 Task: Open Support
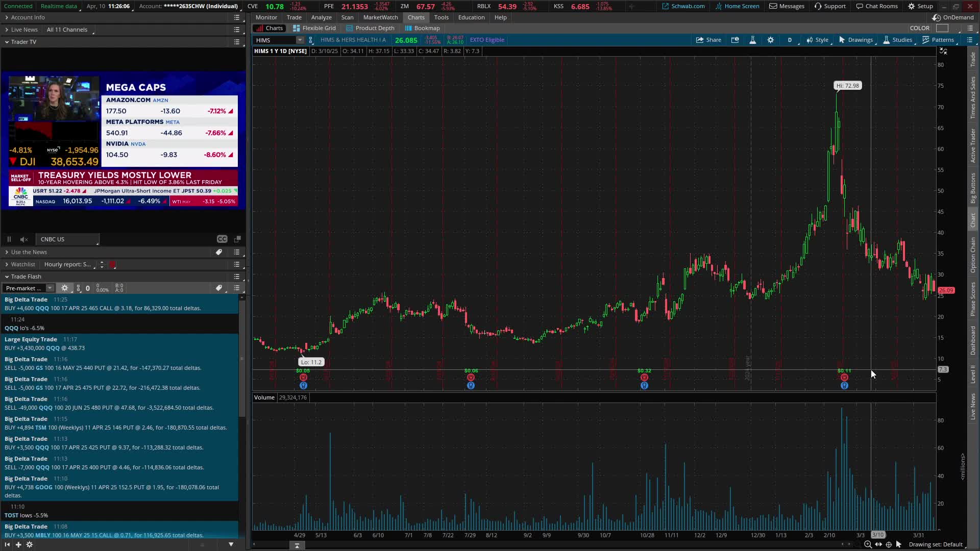[x=830, y=6]
